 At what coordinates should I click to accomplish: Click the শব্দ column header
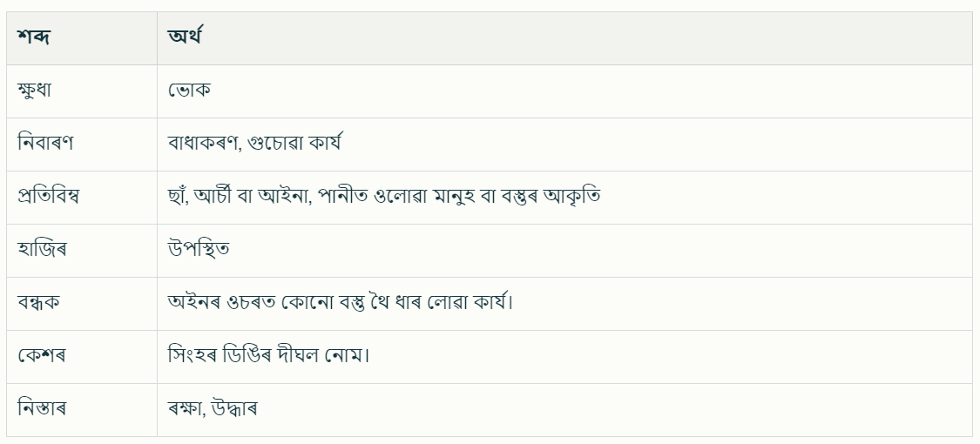click(x=31, y=38)
